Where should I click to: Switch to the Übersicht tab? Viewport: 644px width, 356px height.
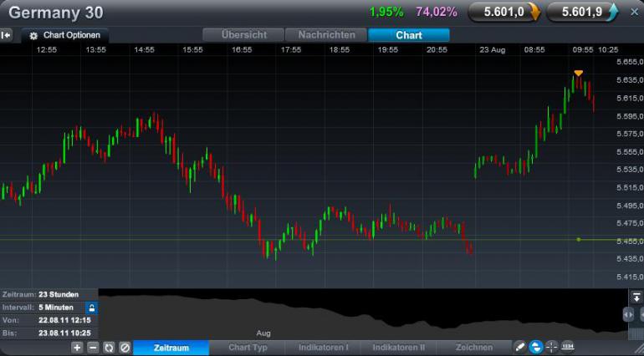click(243, 35)
